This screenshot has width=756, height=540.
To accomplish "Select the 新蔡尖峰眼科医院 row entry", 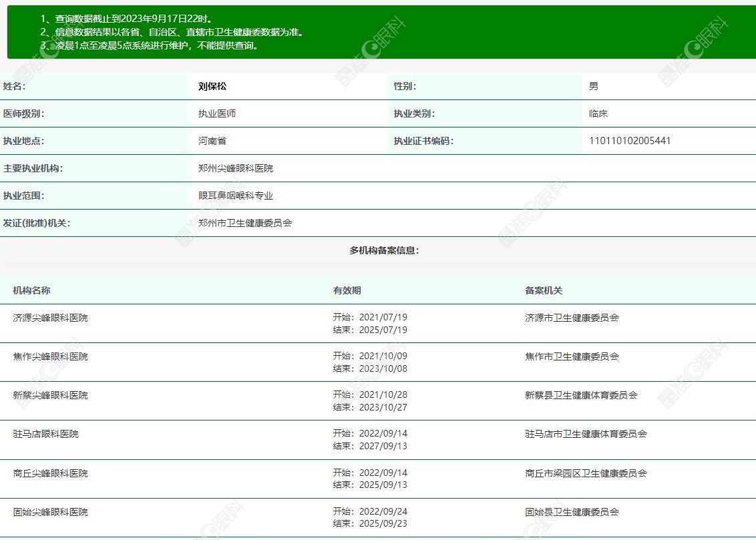I will click(x=50, y=395).
